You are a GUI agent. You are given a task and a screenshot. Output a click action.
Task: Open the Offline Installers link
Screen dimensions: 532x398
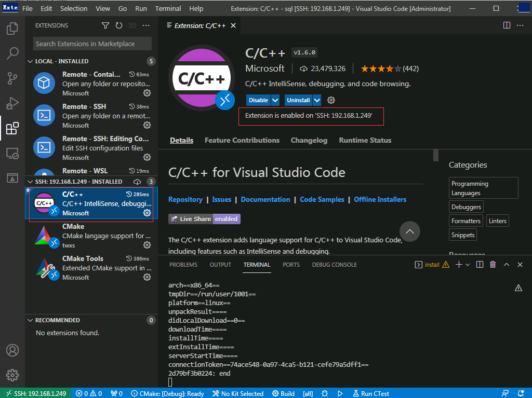pos(380,199)
